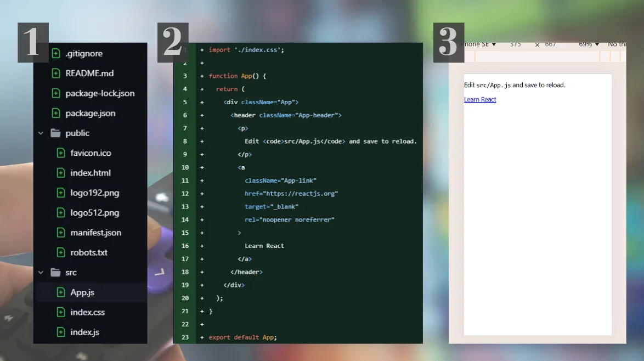This screenshot has height=361, width=644.
Task: Click the Learn React link in the preview
Action: 480,99
